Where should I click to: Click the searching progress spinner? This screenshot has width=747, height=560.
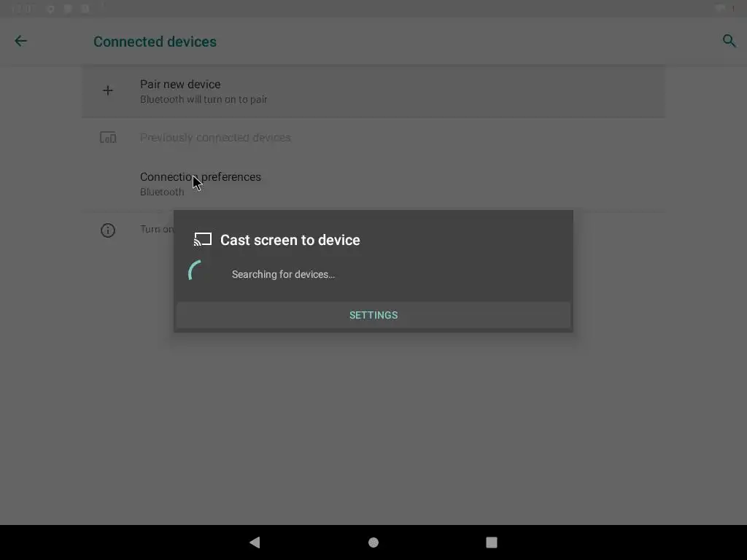[196, 271]
